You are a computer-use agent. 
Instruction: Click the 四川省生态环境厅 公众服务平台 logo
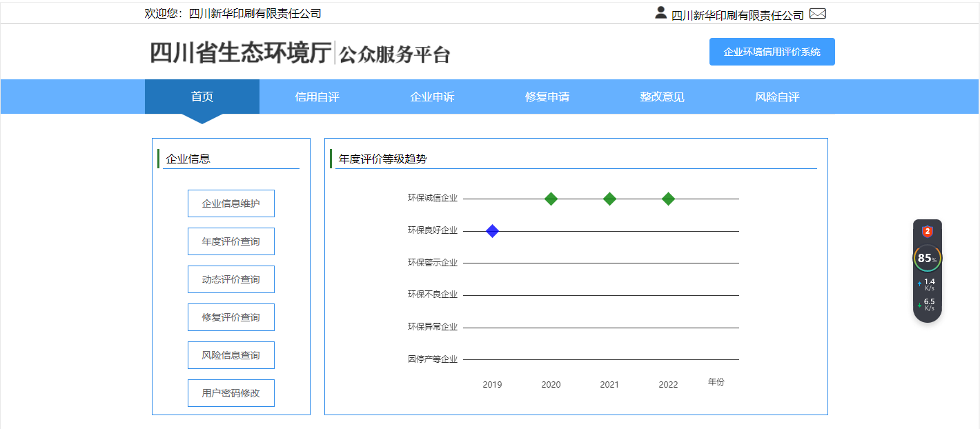[300, 53]
